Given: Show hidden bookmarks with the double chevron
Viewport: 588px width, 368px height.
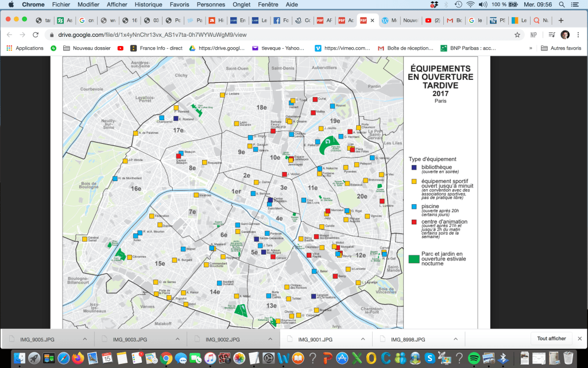Looking at the screenshot, I should coord(529,48).
